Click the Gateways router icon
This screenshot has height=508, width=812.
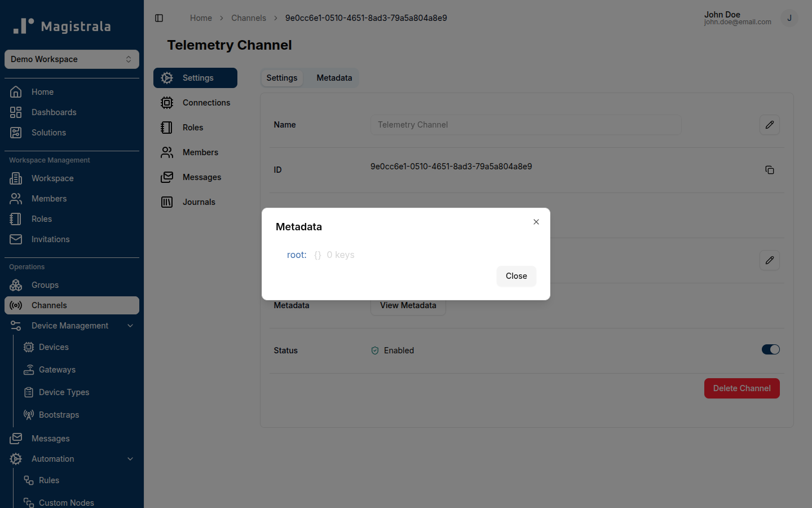click(x=29, y=370)
